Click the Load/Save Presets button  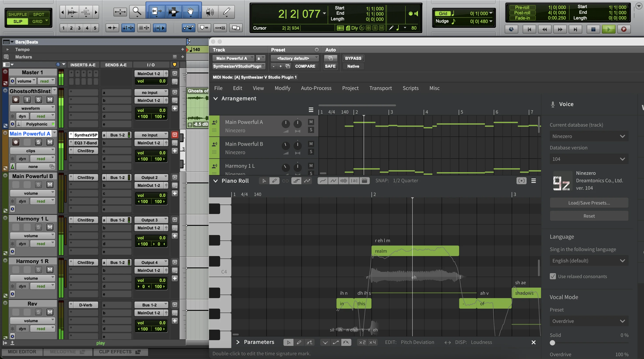click(589, 203)
